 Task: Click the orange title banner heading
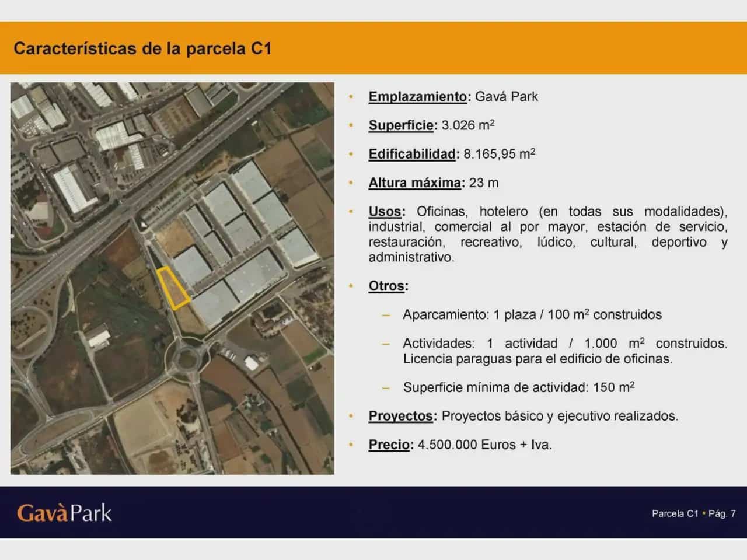(x=142, y=48)
